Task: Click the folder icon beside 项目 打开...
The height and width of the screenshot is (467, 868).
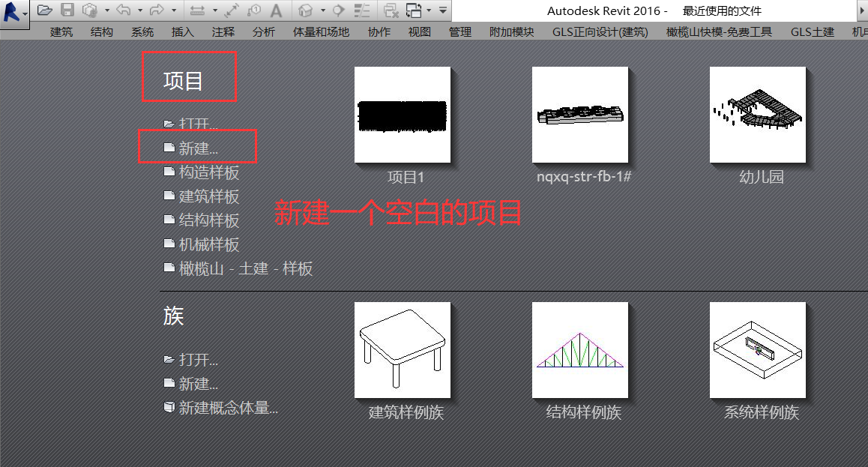Action: (x=169, y=124)
